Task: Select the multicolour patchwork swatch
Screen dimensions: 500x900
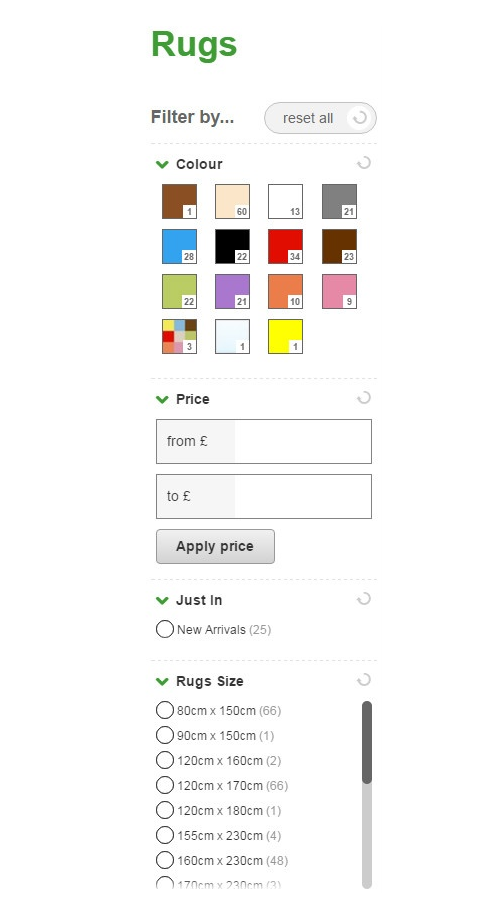Action: tap(179, 336)
